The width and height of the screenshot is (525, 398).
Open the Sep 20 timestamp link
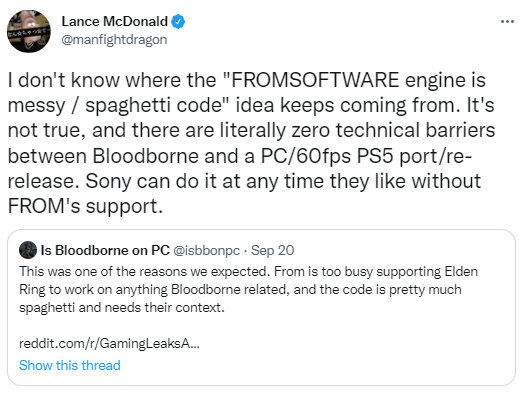pyautogui.click(x=273, y=250)
